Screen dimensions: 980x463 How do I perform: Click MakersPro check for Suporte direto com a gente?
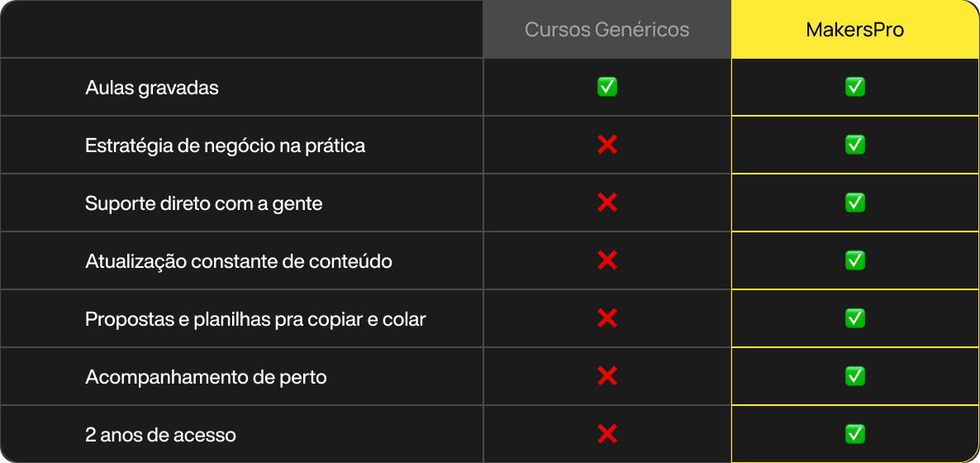point(855,203)
